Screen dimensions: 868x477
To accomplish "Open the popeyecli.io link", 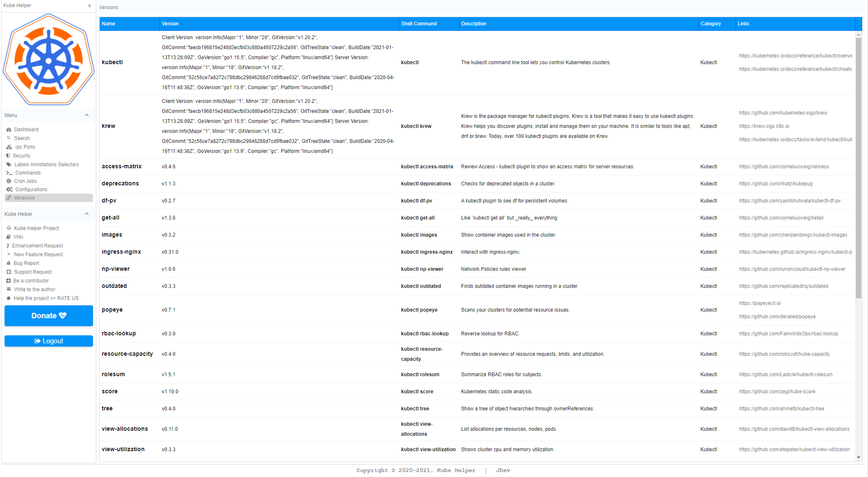I will (760, 303).
